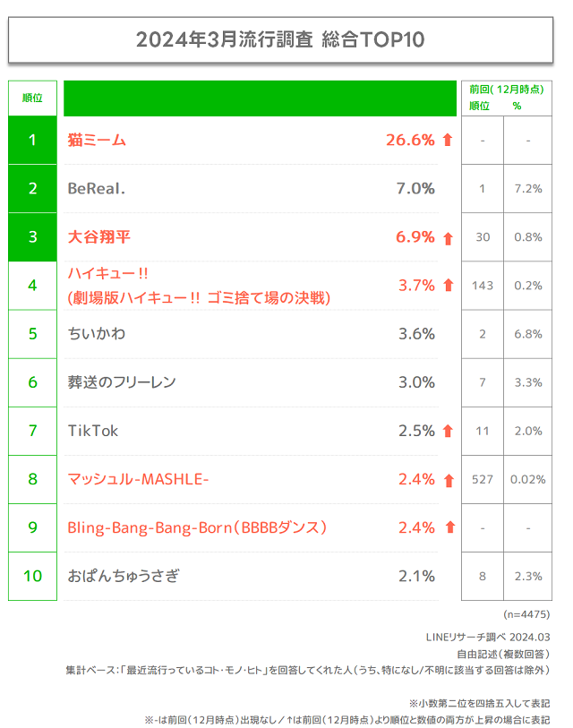Click the rising arrow in the ハイキュー!! row

click(448, 286)
